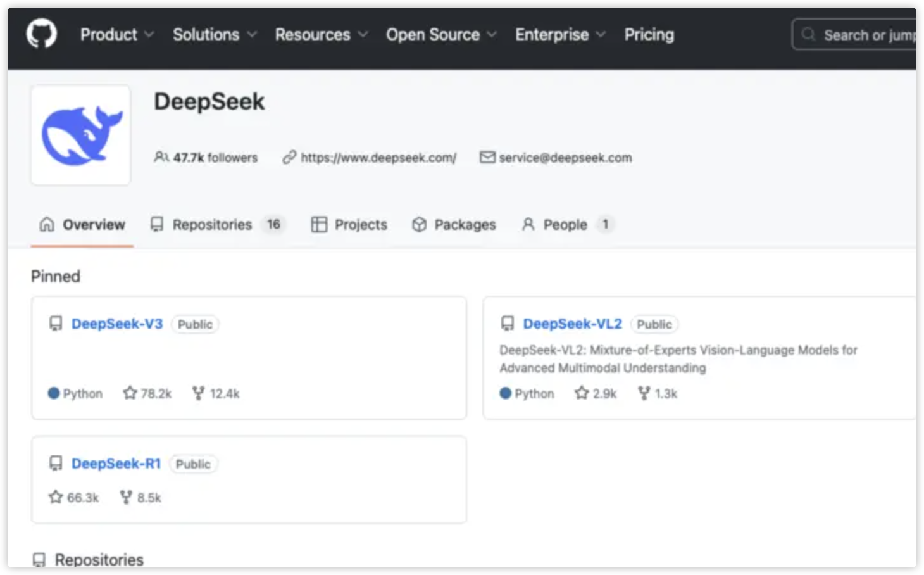Click the Public label on DeepSeek-VL2
This screenshot has width=924, height=575.
pos(654,324)
